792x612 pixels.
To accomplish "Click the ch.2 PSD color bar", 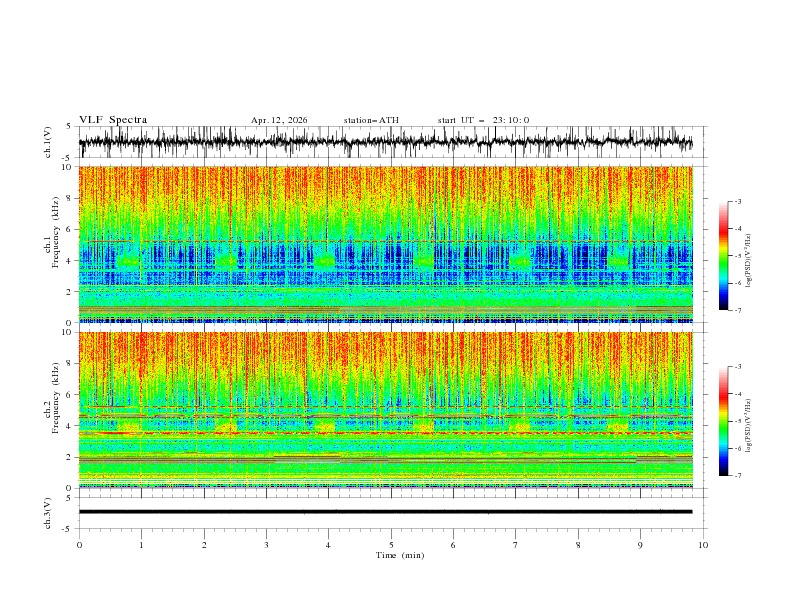I will 723,421.
